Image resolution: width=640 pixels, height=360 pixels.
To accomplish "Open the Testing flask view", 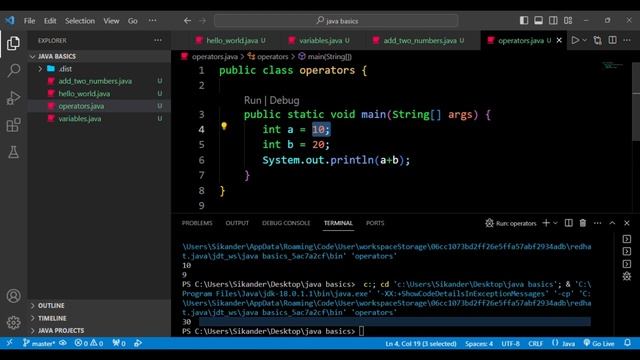I will tap(13, 152).
